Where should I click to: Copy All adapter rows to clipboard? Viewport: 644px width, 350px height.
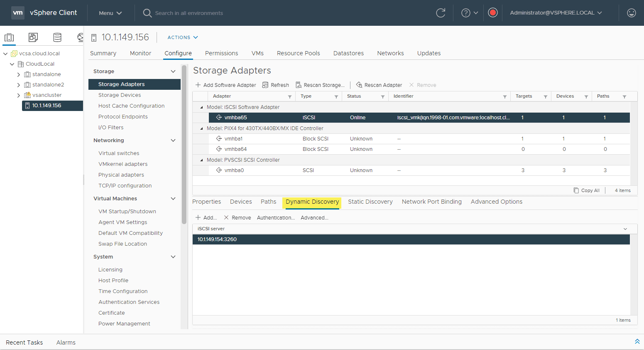[587, 190]
